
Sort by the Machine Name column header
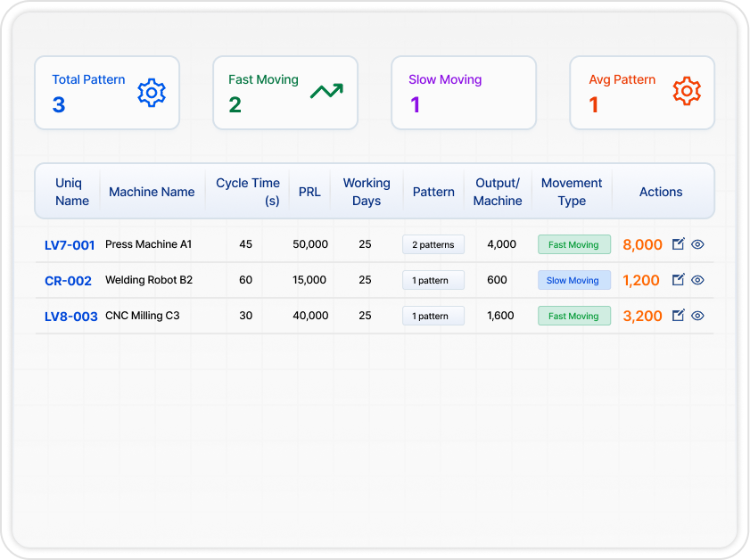tap(152, 192)
